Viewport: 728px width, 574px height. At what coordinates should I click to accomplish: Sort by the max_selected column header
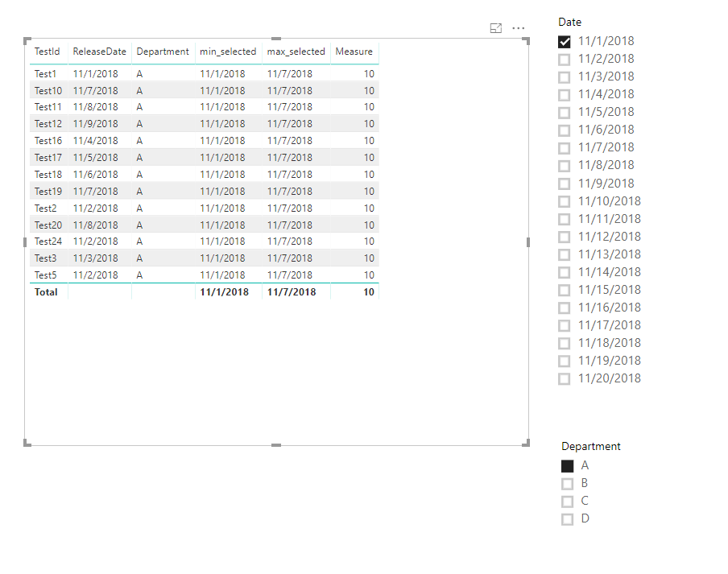pos(296,52)
